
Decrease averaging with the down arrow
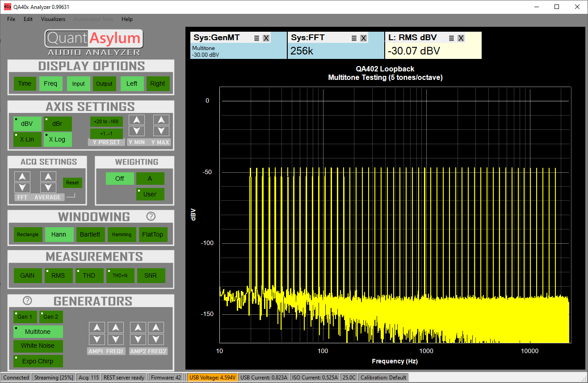tap(48, 187)
